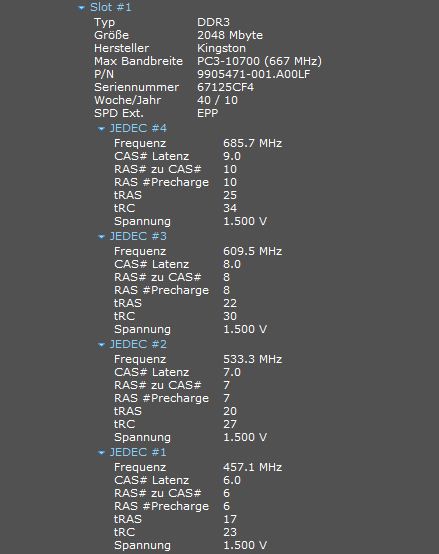The image size is (439, 554).
Task: Select the Slot #1 heading
Action: click(x=111, y=7)
